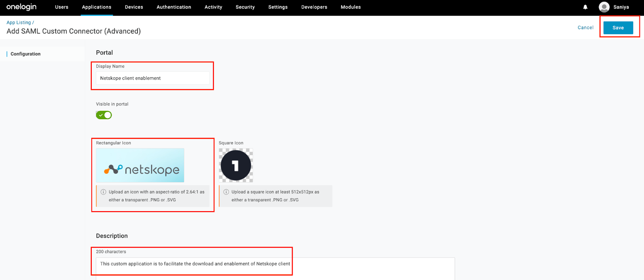The height and width of the screenshot is (280, 644).
Task: Click the '200 characters' label
Action: (111, 252)
